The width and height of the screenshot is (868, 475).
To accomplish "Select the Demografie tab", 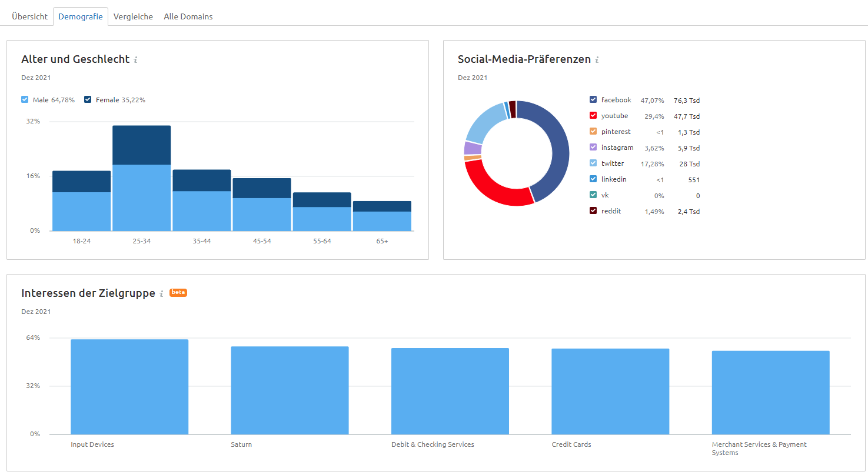I will pyautogui.click(x=81, y=16).
